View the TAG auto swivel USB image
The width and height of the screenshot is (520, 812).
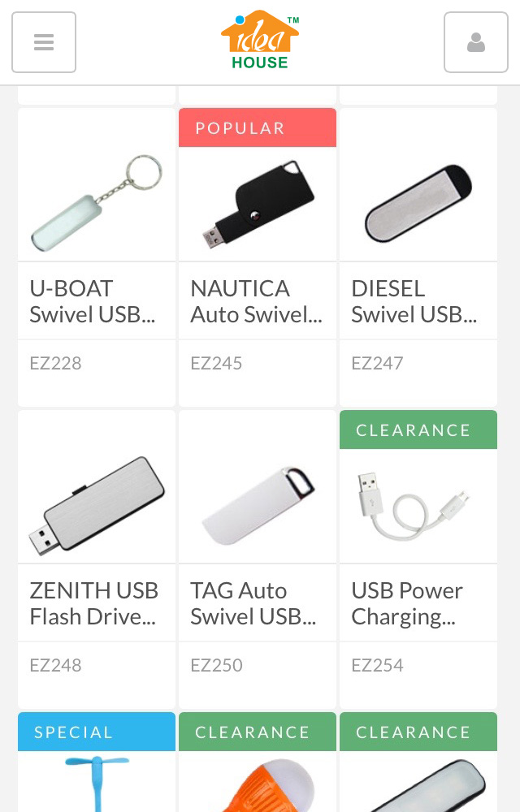tap(258, 506)
